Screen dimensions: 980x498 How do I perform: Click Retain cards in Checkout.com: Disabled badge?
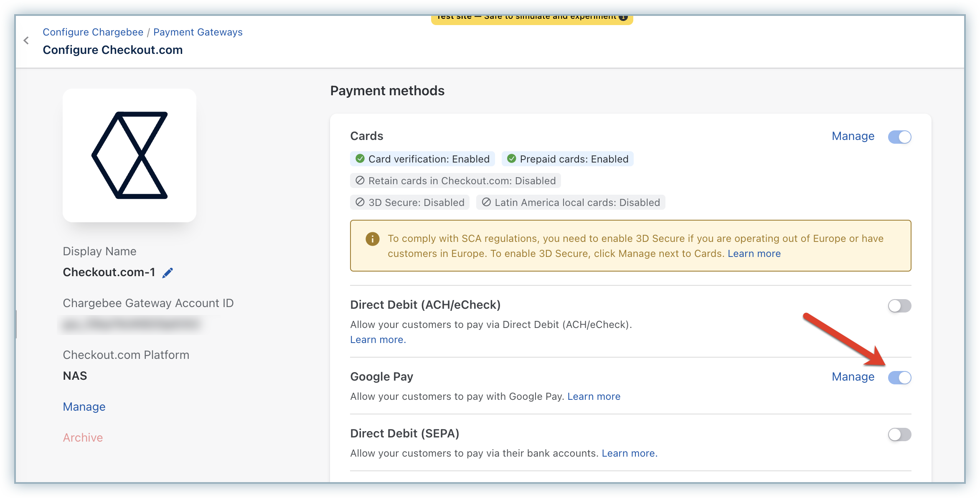click(x=455, y=180)
